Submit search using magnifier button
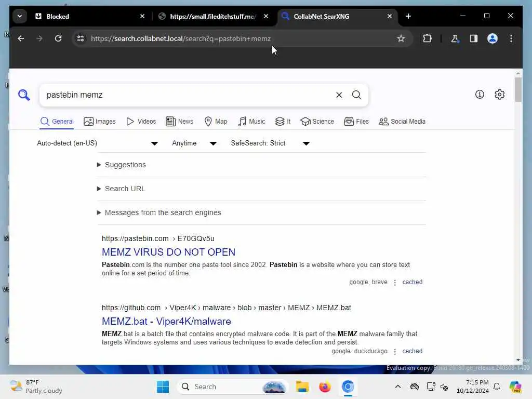This screenshot has width=532, height=399. point(356,95)
